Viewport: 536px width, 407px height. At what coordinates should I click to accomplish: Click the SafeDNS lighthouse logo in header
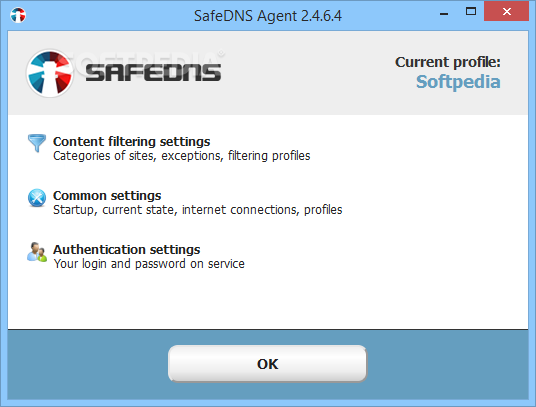[50, 73]
